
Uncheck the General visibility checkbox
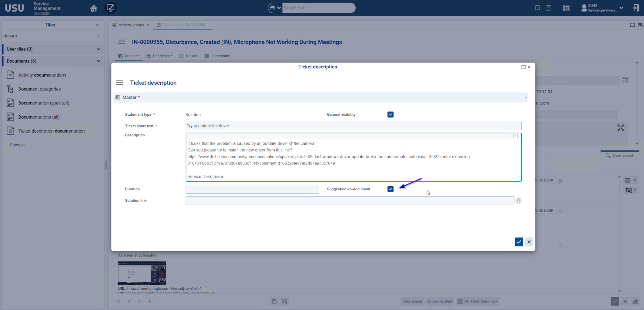[390, 115]
